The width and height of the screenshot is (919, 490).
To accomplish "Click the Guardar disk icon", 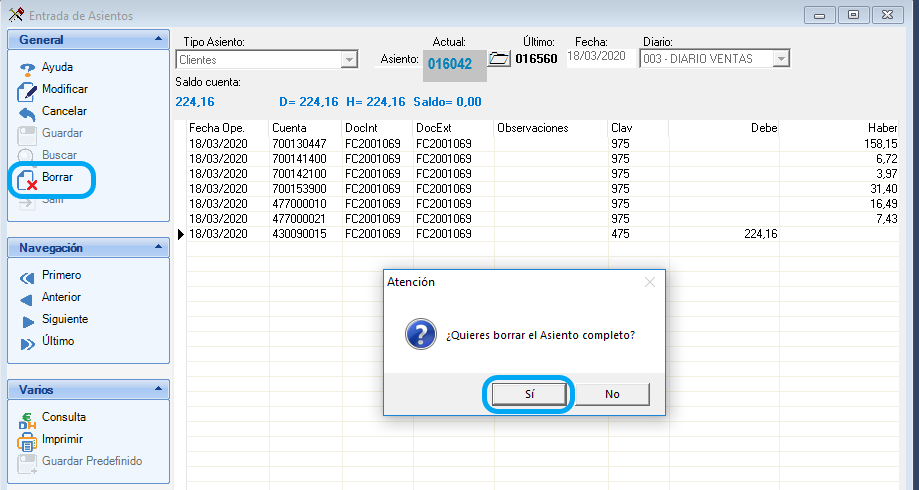I will [27, 135].
